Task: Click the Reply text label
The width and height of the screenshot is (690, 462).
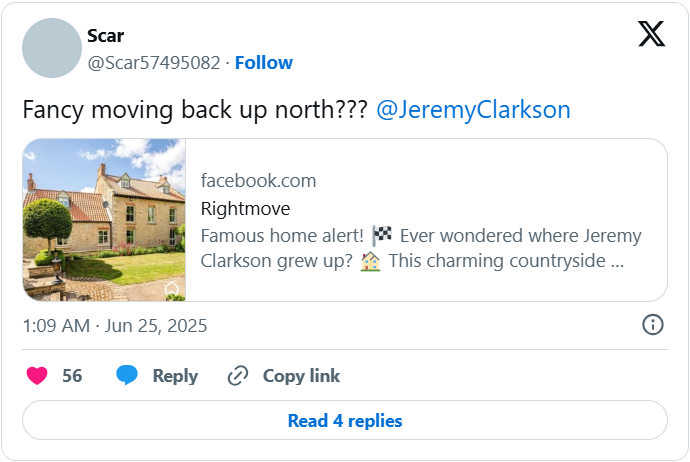Action: (175, 376)
